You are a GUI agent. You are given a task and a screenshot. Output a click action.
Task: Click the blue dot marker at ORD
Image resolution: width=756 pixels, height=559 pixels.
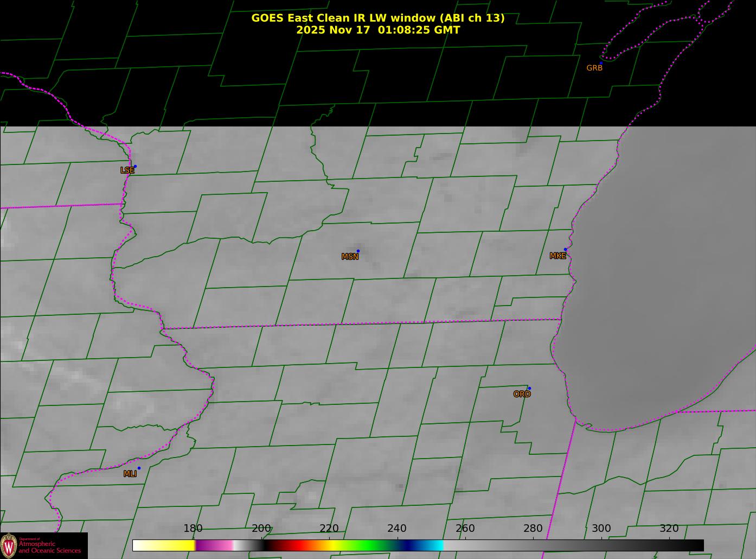pos(529,388)
